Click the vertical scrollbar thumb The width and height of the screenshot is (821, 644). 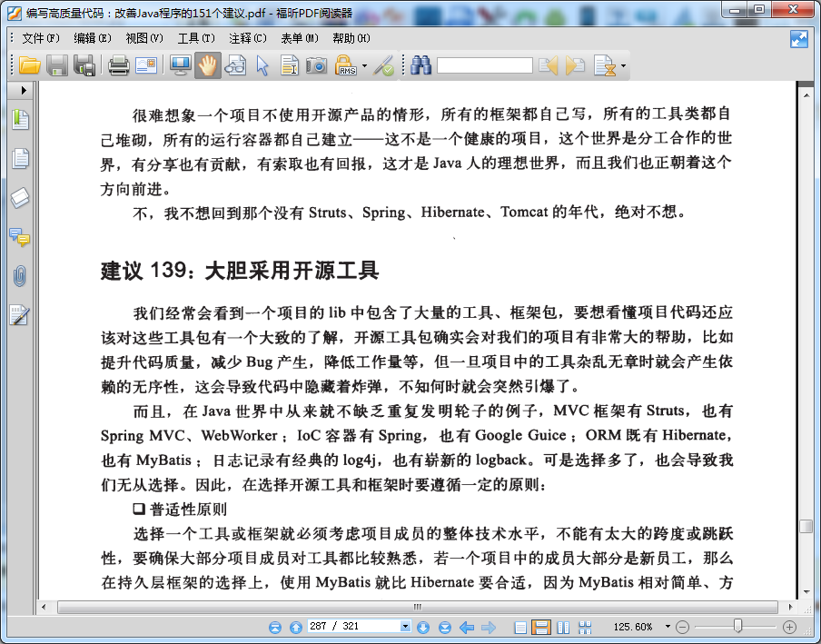coord(806,526)
